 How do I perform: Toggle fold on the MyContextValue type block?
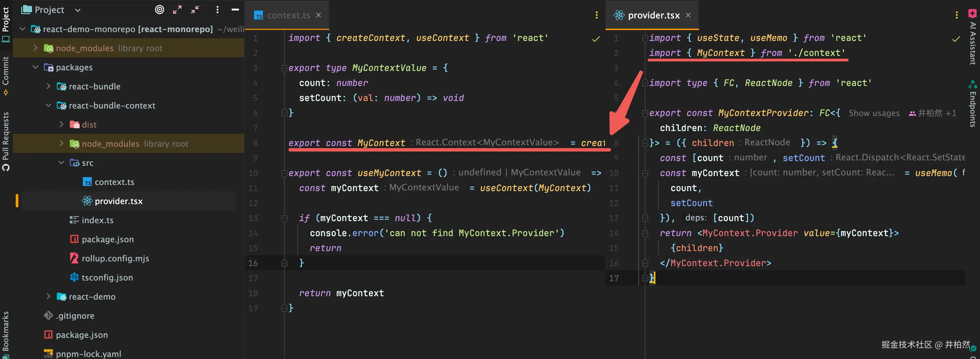point(284,69)
